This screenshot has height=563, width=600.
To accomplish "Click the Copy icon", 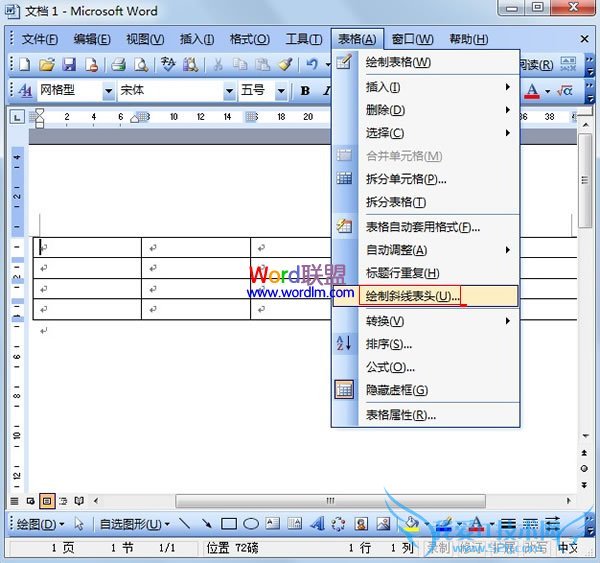I will coord(240,64).
